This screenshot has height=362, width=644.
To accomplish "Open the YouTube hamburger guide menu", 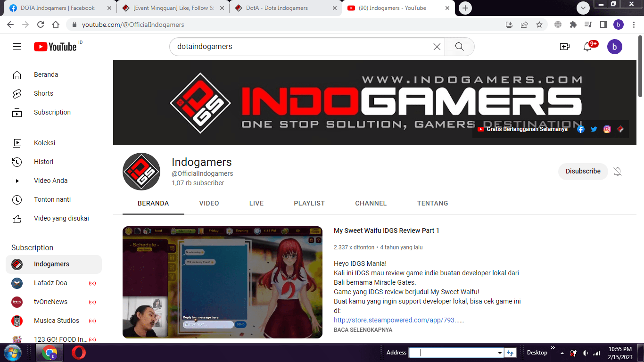I will (17, 47).
